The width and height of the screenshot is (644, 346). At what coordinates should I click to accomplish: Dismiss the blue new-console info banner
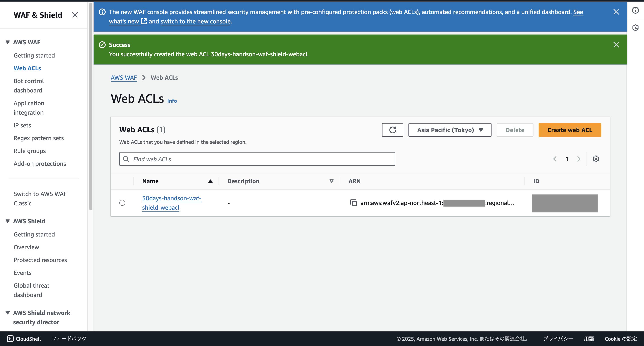click(x=616, y=12)
